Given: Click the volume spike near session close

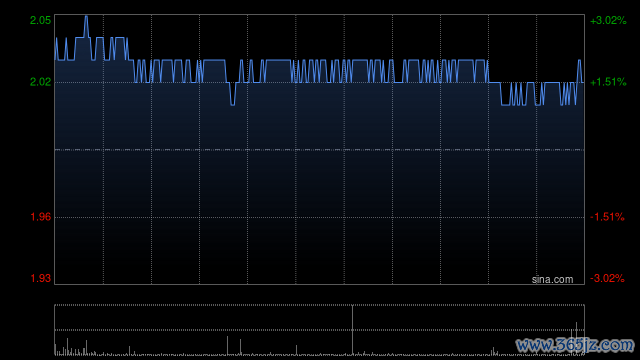Looking at the screenshot, I should [x=576, y=338].
